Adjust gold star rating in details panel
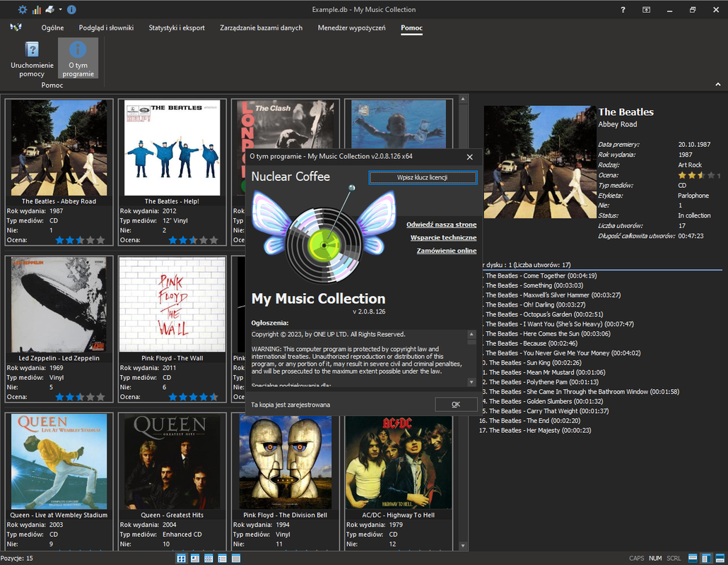This screenshot has width=728, height=565. click(699, 175)
